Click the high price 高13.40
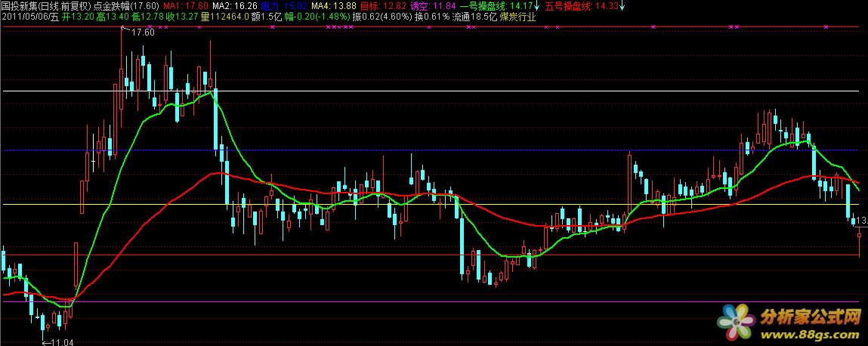 (113, 17)
